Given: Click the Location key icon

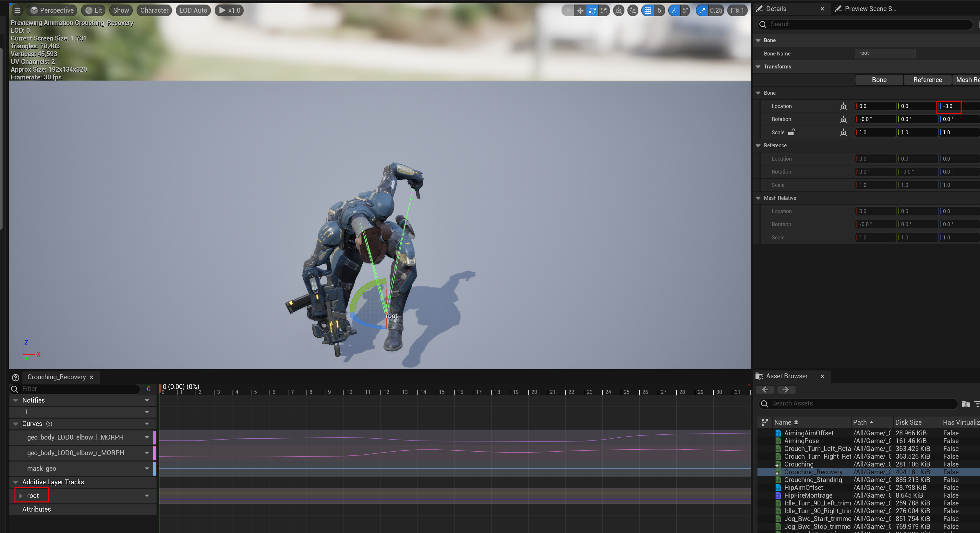Looking at the screenshot, I should pyautogui.click(x=843, y=106).
